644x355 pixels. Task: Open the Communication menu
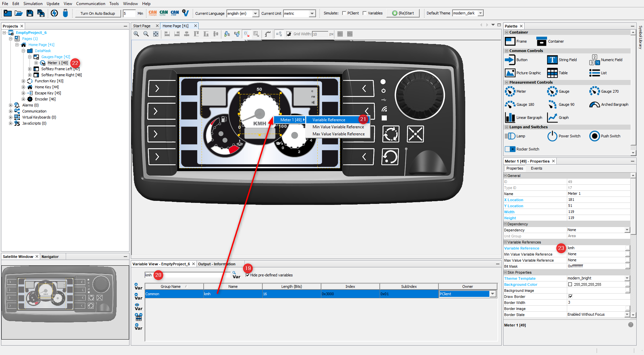click(91, 4)
